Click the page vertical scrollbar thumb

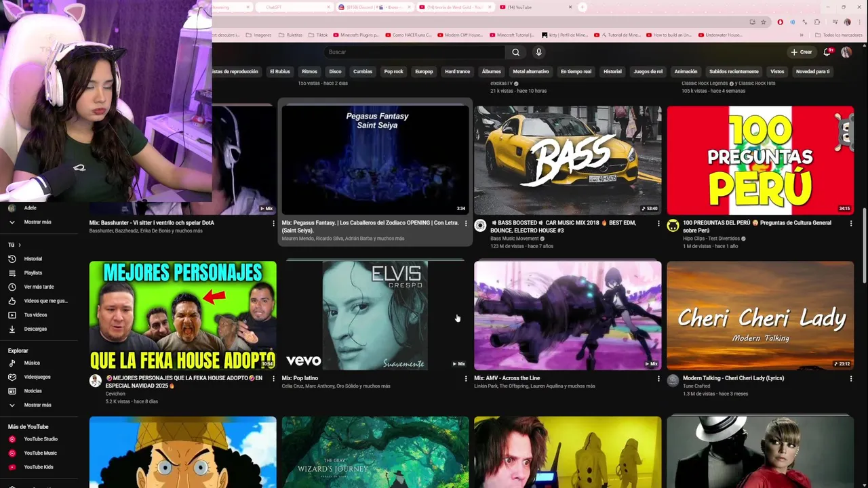(x=864, y=247)
